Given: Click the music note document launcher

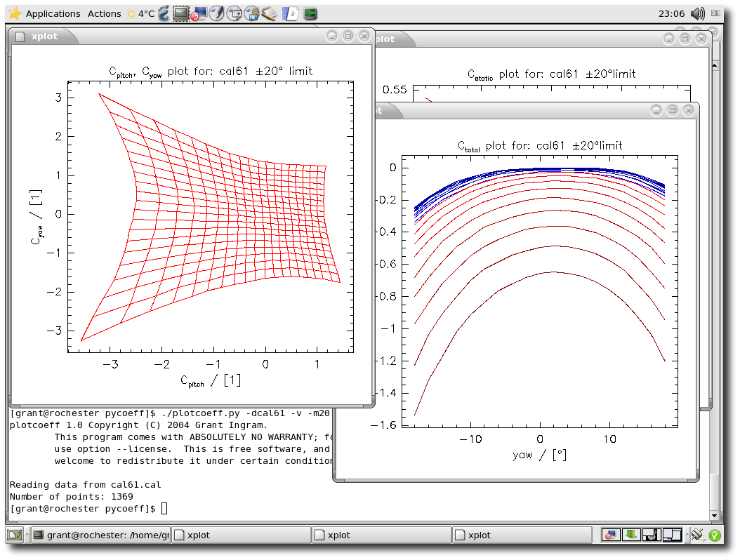Looking at the screenshot, I should click(x=291, y=13).
